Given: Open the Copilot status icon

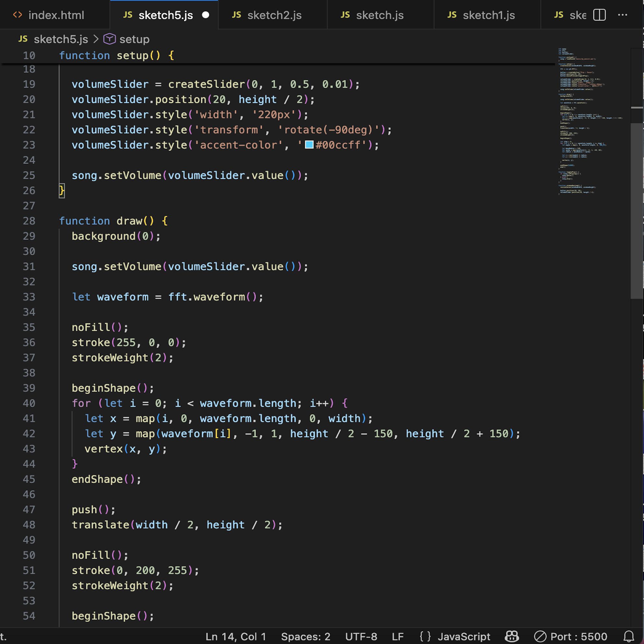Looking at the screenshot, I should [x=511, y=636].
